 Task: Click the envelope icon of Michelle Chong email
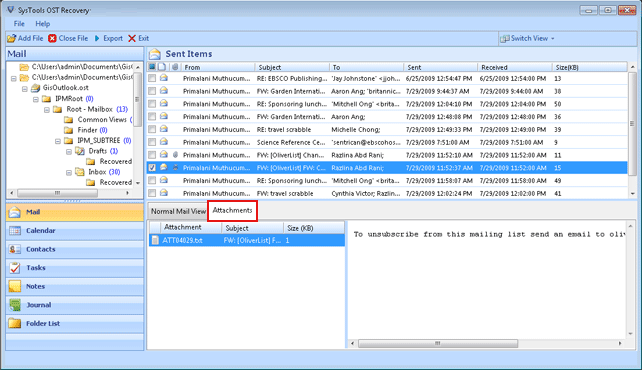tap(164, 129)
